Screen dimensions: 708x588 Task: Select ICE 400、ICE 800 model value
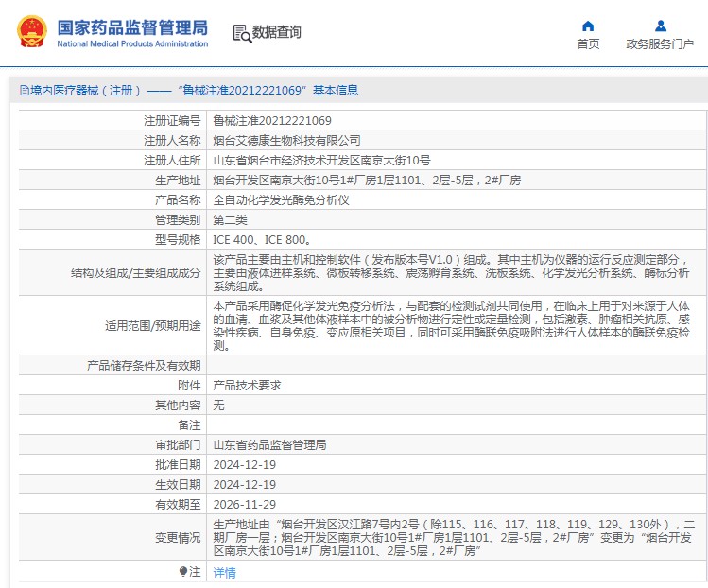[x=262, y=240]
